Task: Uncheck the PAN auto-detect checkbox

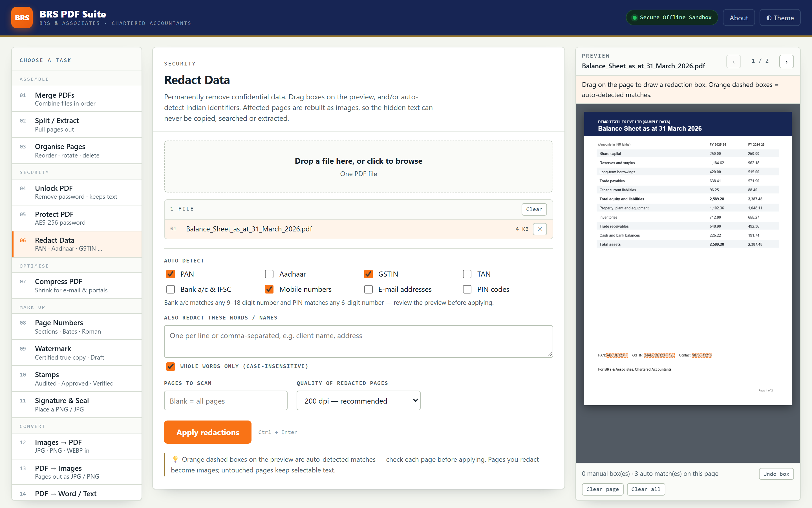Action: point(171,274)
